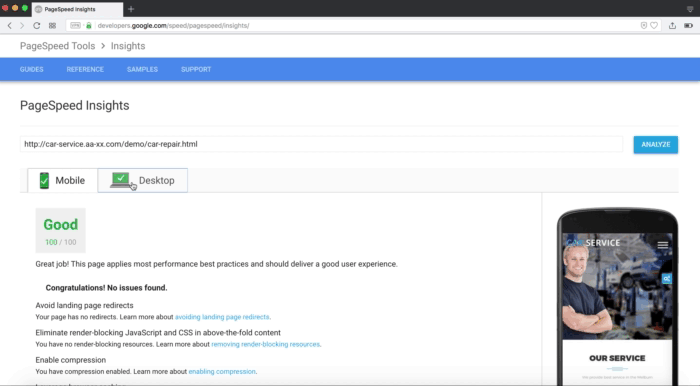Image resolution: width=700 pixels, height=386 pixels.
Task: Click the blue share icon in phone preview
Action: pyautogui.click(x=667, y=278)
